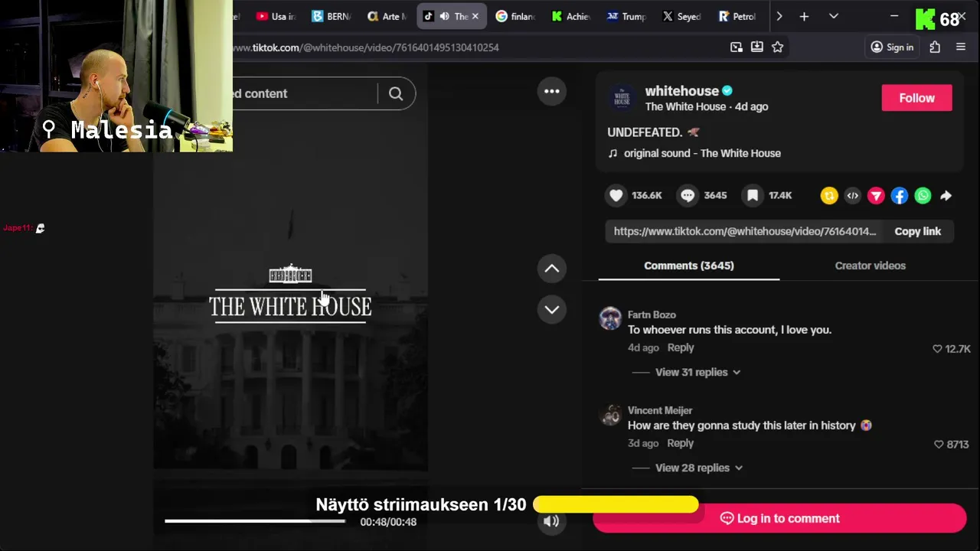This screenshot has height=551, width=980.
Task: Get embed code icon
Action: (853, 196)
